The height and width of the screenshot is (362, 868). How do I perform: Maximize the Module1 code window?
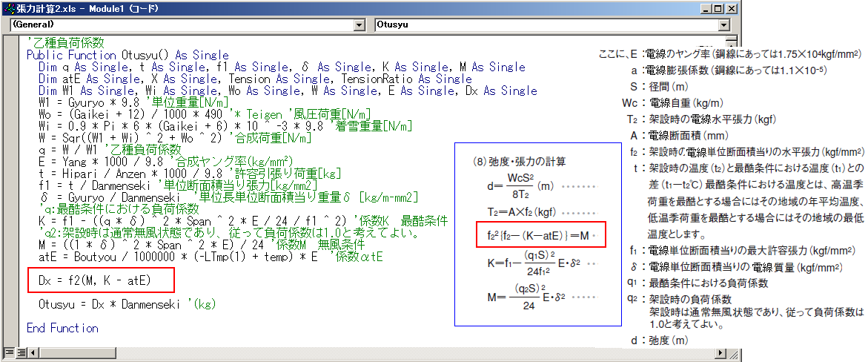click(x=718, y=9)
